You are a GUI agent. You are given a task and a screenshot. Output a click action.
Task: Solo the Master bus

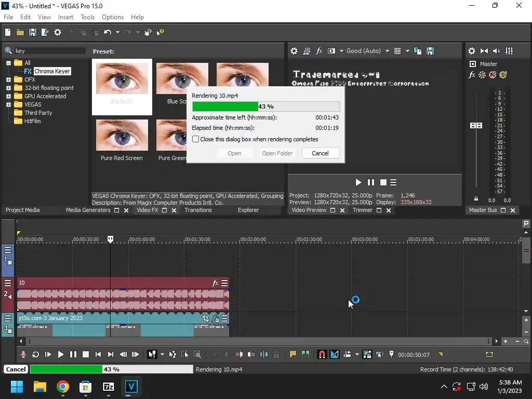pyautogui.click(x=503, y=75)
